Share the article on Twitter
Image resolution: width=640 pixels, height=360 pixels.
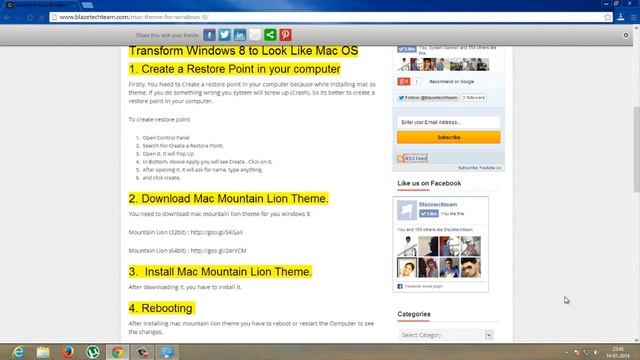(224, 35)
